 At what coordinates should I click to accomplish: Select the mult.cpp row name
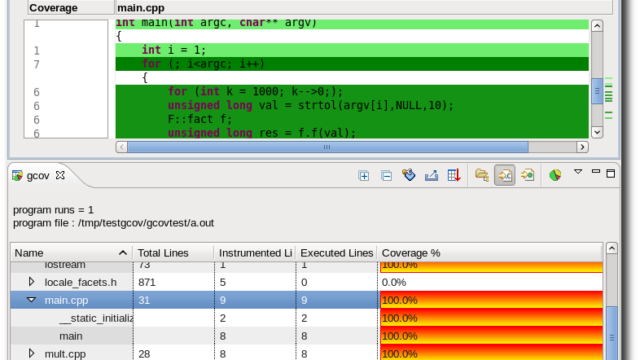pyautogui.click(x=65, y=354)
